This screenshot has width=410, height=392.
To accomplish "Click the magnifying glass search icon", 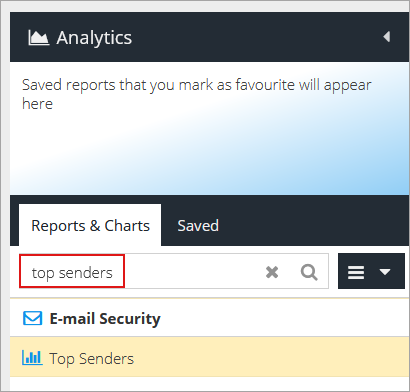I will click(309, 272).
